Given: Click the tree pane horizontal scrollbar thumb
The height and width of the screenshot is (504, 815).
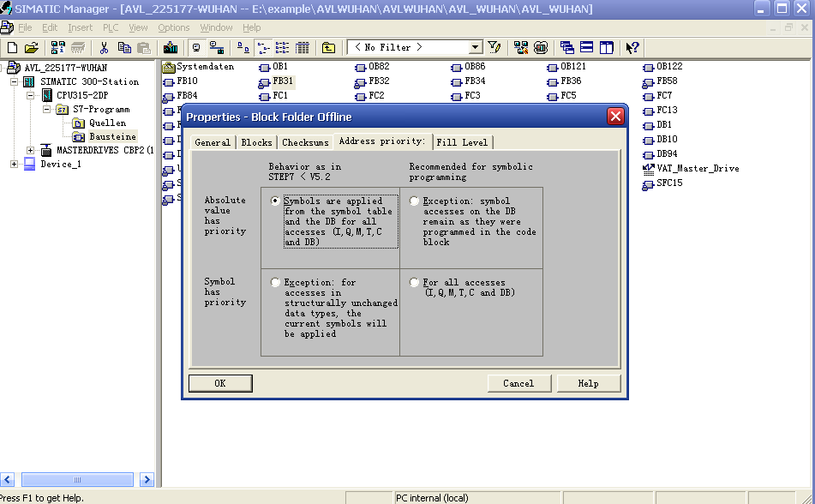Looking at the screenshot, I should pyautogui.click(x=77, y=479).
